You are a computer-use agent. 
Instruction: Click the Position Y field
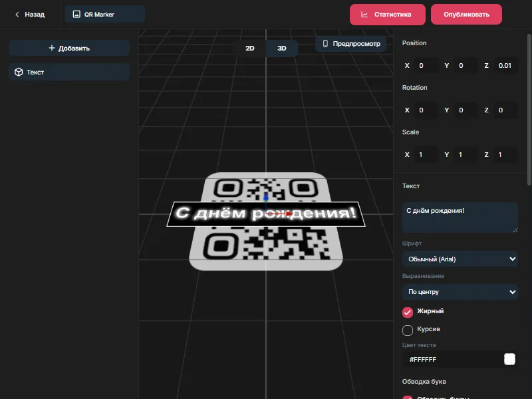(x=467, y=65)
